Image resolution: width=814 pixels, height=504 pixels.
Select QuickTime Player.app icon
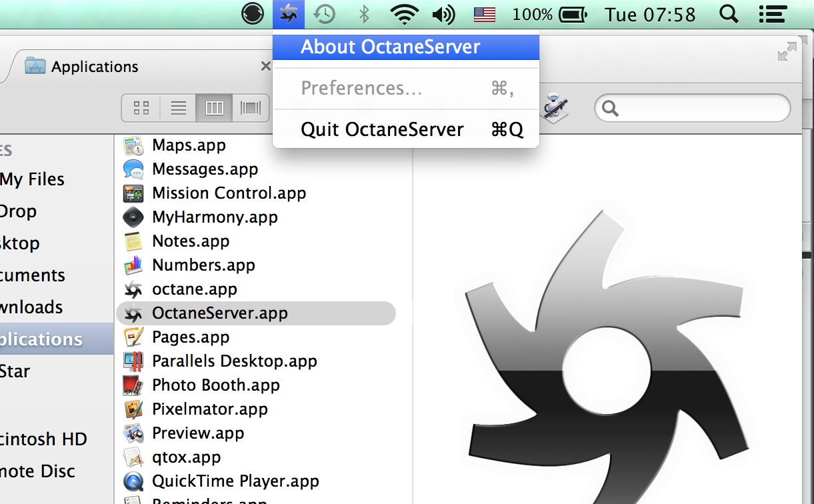133,481
